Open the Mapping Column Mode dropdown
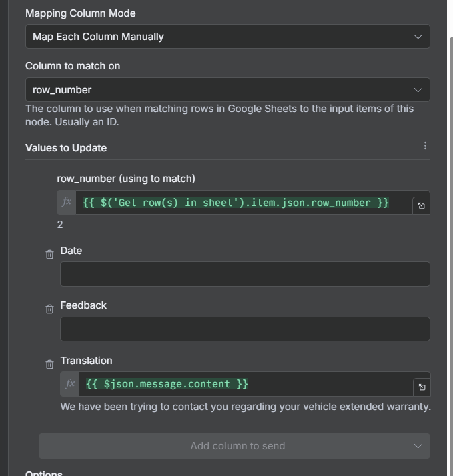 point(228,37)
